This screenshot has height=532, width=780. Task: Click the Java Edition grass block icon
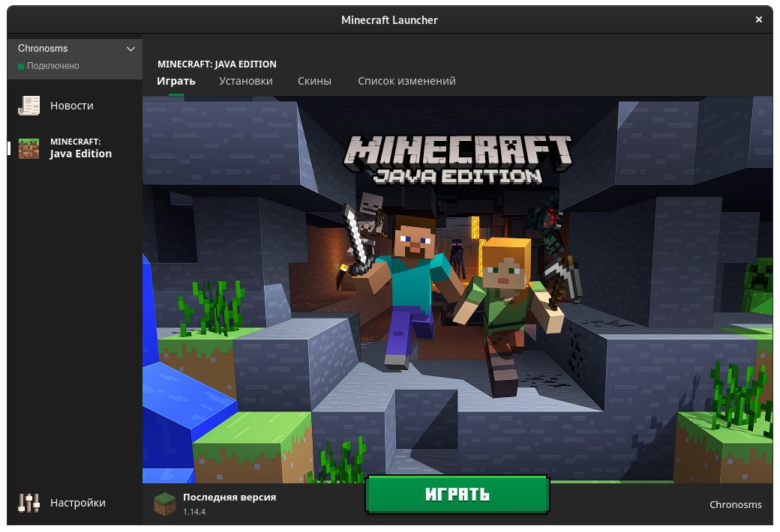[x=28, y=148]
